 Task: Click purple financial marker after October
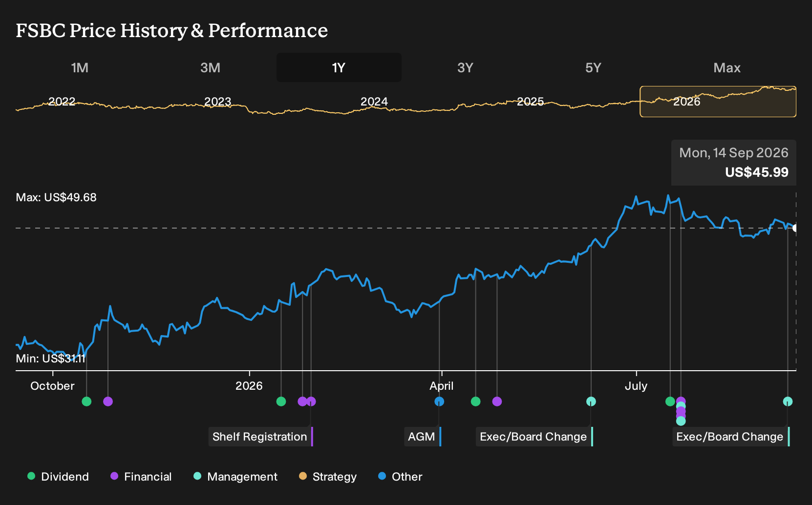(108, 401)
